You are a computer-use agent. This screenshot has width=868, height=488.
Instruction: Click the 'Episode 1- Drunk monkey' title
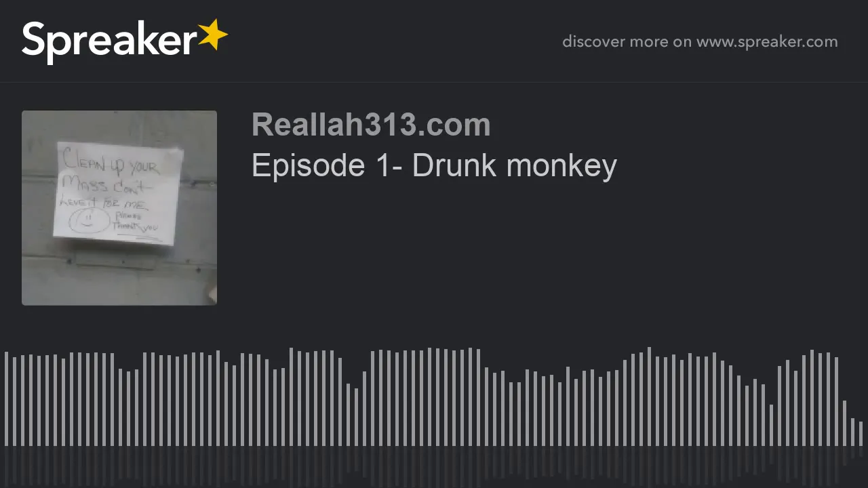click(434, 165)
